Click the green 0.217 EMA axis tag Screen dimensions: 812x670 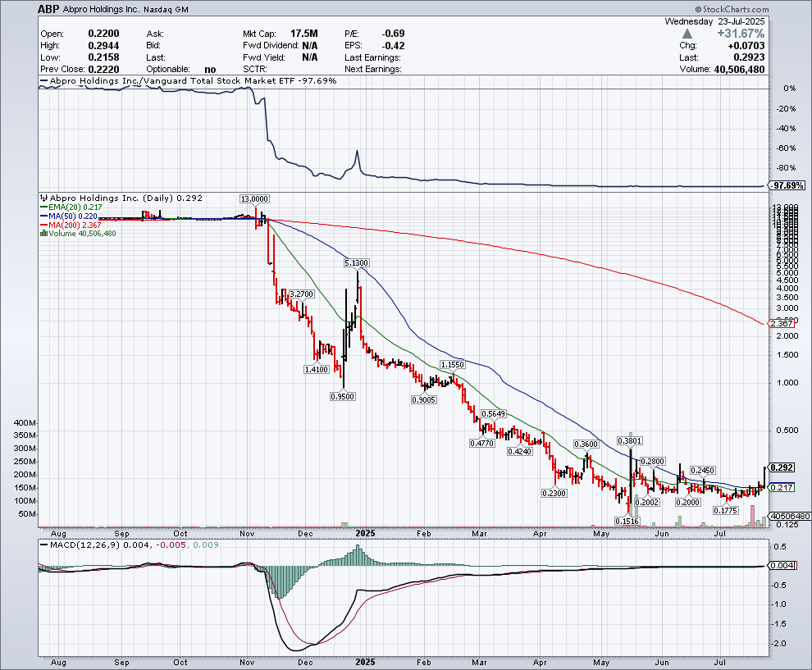(782, 487)
